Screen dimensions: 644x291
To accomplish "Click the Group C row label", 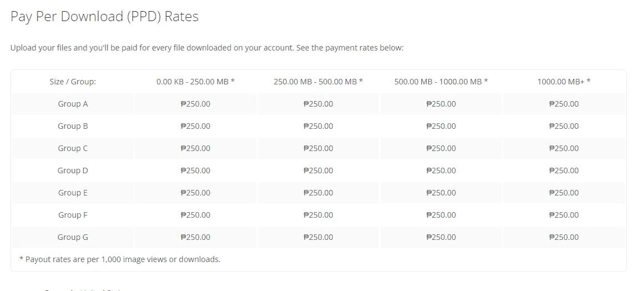I will (x=73, y=148).
